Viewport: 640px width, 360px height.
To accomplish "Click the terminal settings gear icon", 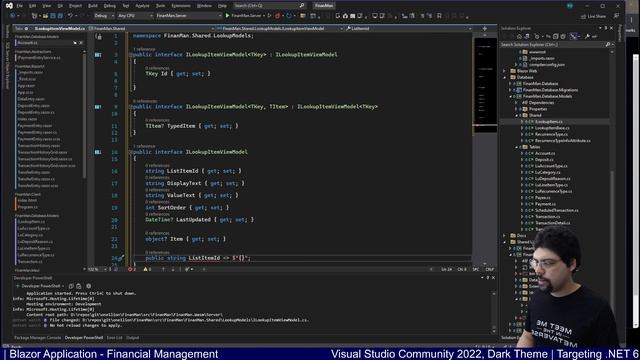I will 89,286.
